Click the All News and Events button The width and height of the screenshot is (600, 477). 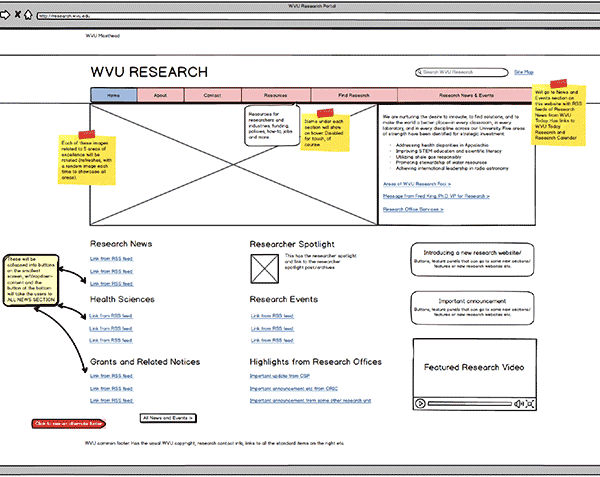pos(168,418)
